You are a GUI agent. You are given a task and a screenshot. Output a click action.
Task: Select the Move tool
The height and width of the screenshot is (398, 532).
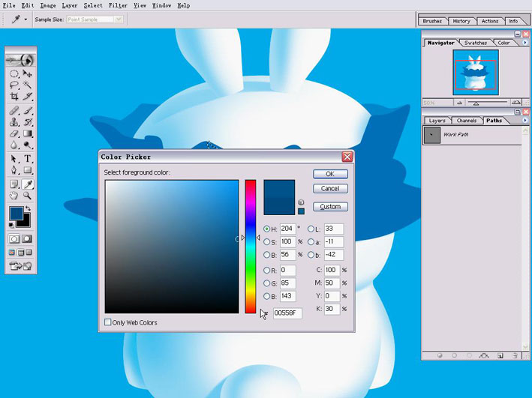pyautogui.click(x=28, y=73)
